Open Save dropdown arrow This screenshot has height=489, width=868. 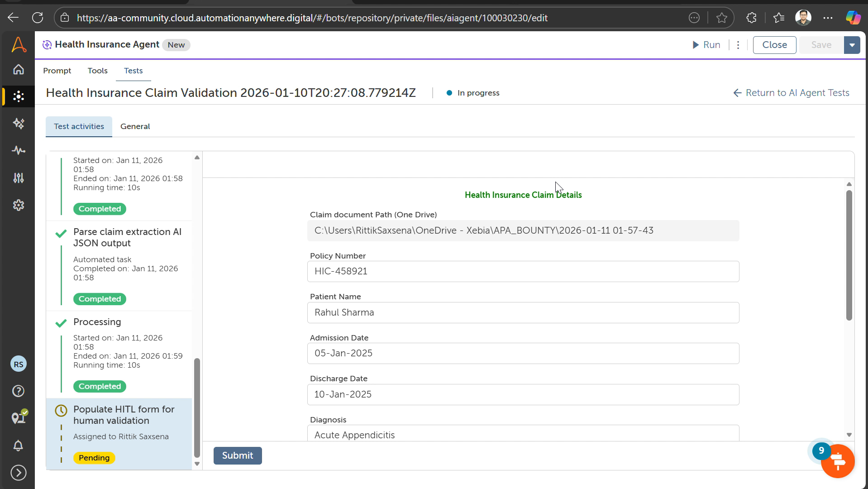(852, 45)
